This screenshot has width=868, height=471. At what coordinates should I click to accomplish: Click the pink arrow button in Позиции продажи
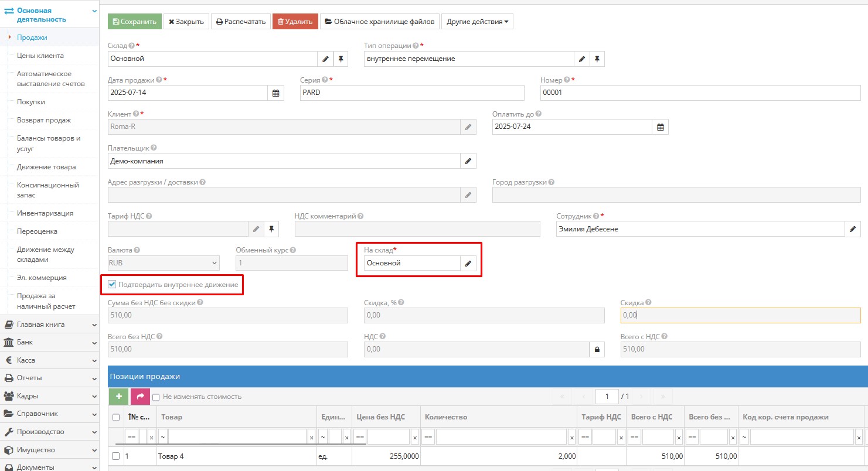pos(140,397)
